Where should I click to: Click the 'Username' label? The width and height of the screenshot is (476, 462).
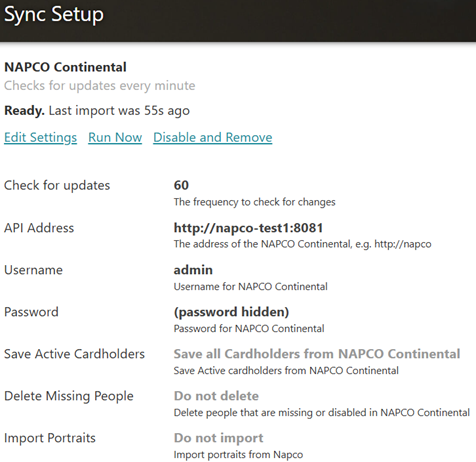tap(33, 270)
